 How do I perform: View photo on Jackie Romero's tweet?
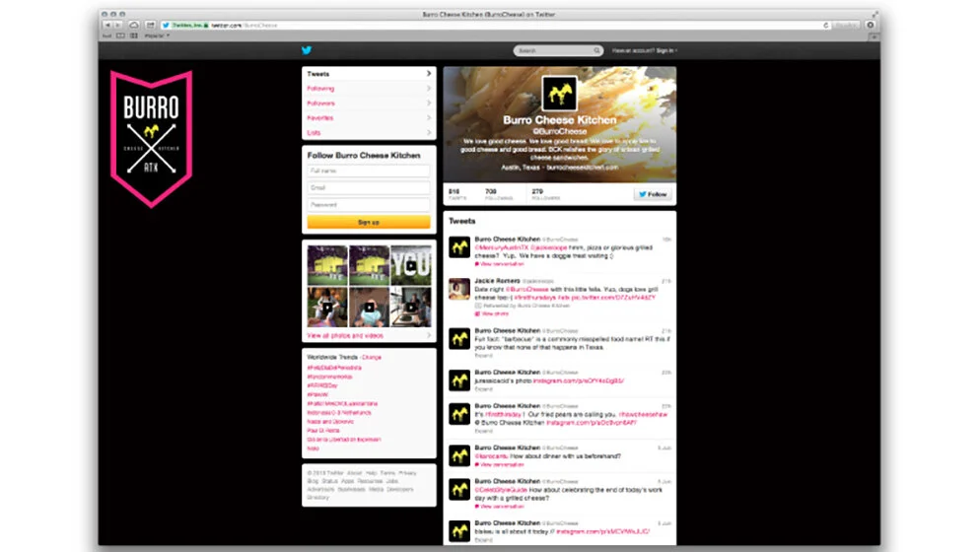pyautogui.click(x=492, y=313)
